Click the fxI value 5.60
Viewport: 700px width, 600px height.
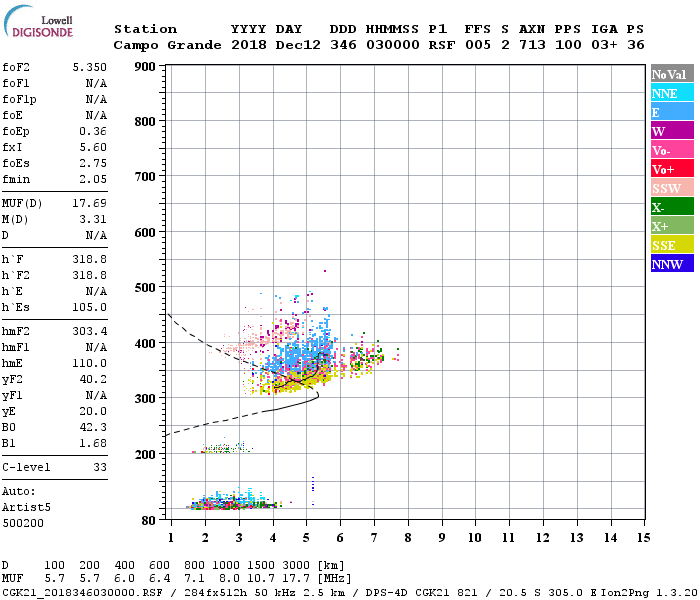93,147
